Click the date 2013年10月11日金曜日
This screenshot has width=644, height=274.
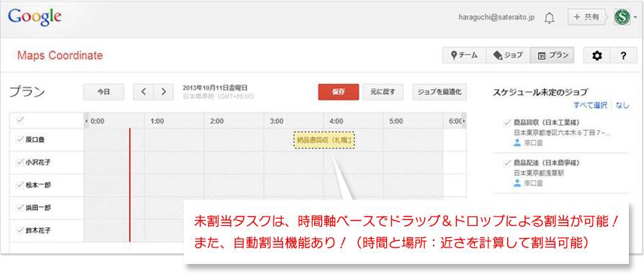click(215, 88)
